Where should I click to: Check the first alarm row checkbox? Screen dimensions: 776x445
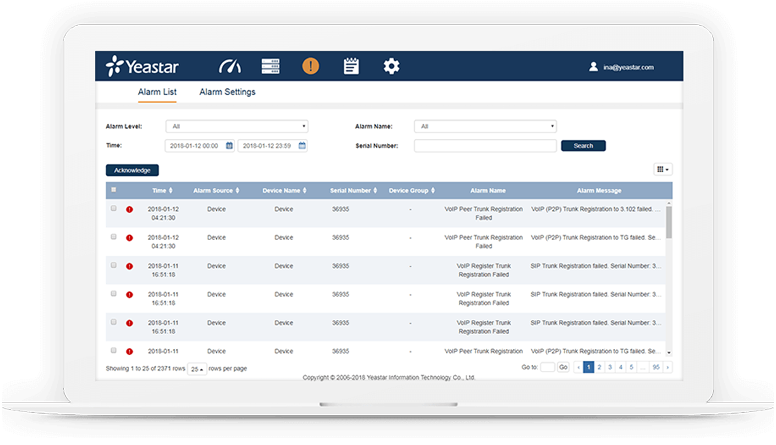(x=113, y=209)
